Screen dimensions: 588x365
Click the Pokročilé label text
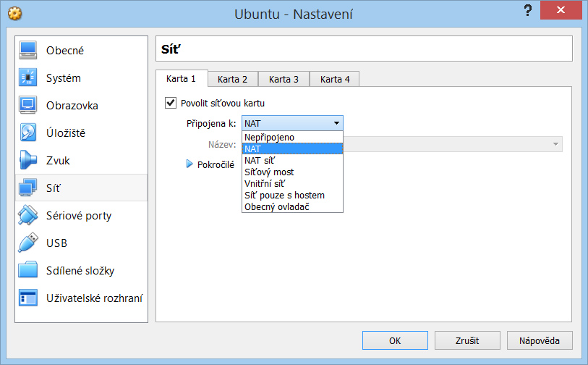point(216,164)
